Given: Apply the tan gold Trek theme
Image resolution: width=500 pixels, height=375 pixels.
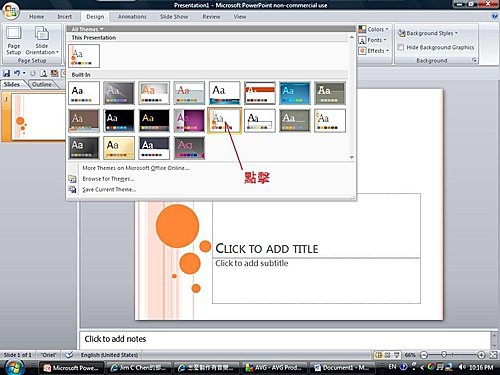Looking at the screenshot, I should [119, 148].
